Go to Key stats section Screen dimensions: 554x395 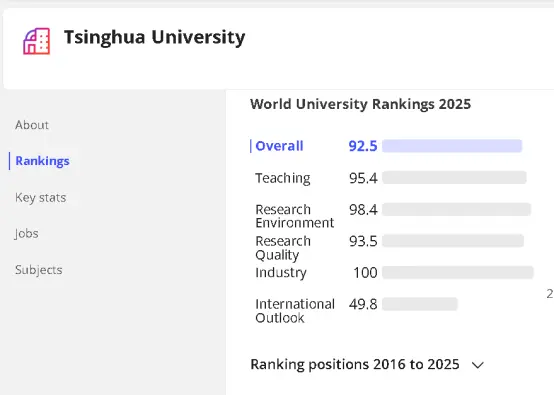coord(41,198)
